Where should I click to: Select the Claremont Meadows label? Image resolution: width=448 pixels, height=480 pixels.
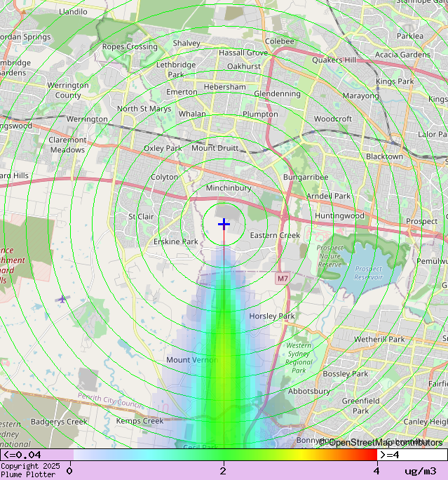click(67, 145)
